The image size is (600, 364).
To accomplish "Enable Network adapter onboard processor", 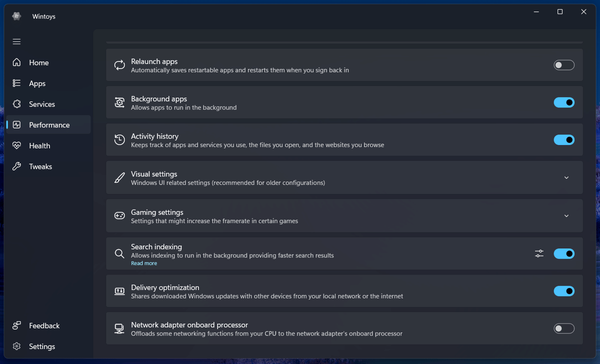I will click(x=564, y=328).
